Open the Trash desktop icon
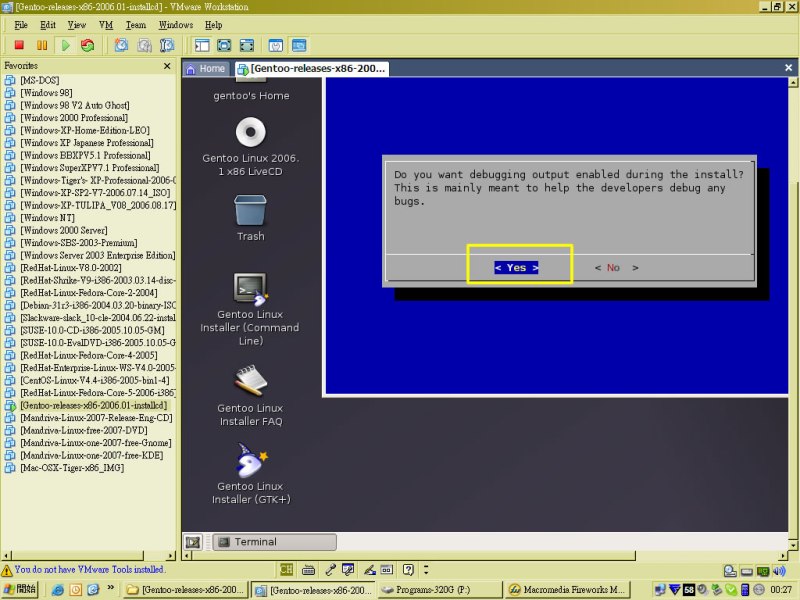Viewport: 800px width, 600px height. [x=251, y=218]
